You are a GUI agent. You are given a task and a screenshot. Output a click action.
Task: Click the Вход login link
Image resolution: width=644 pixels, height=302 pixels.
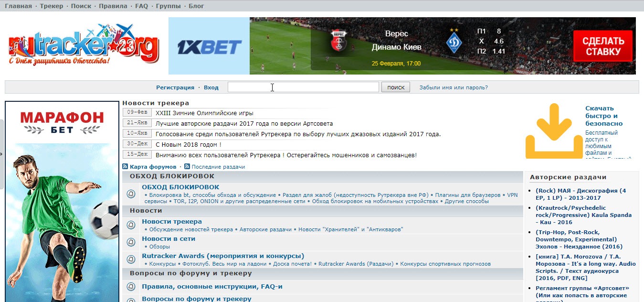point(211,87)
